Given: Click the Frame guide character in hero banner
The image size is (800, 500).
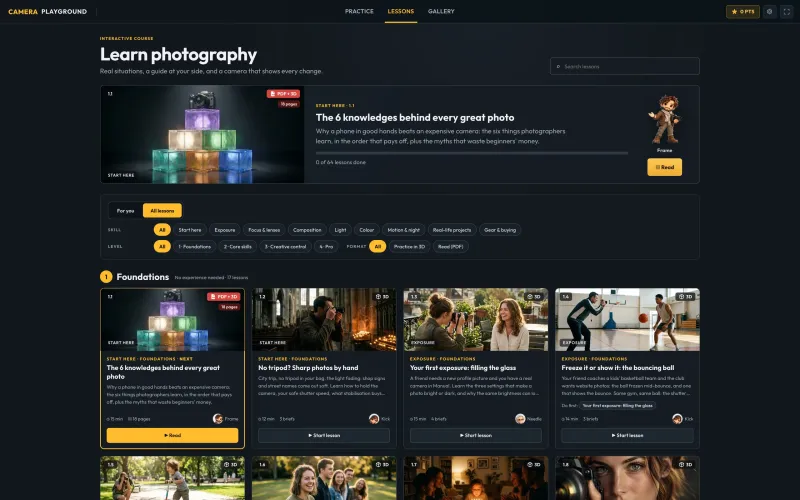Looking at the screenshot, I should pyautogui.click(x=664, y=119).
